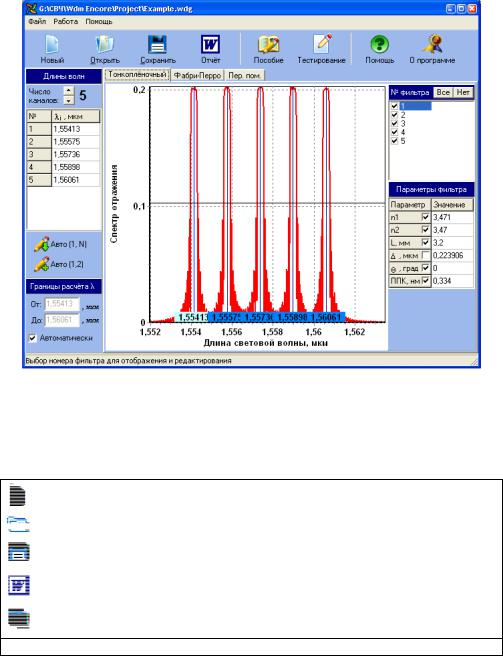
Task: Toggle the L, мм parameter checkbox
Action: pyautogui.click(x=426, y=242)
